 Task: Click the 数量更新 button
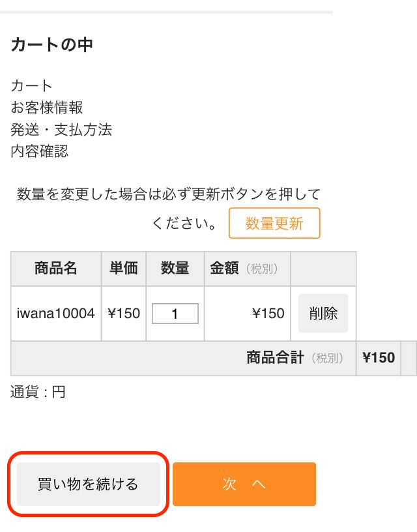tap(274, 224)
